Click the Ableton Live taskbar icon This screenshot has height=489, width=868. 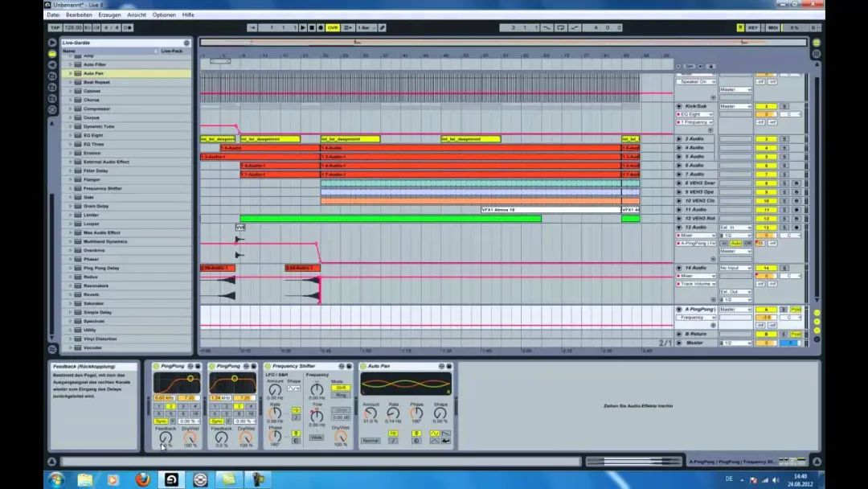[172, 479]
